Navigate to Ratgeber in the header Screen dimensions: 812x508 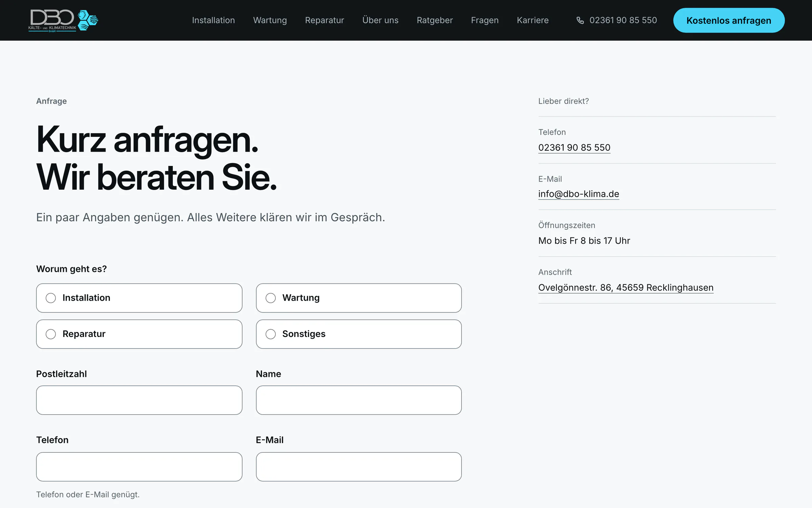pyautogui.click(x=435, y=20)
